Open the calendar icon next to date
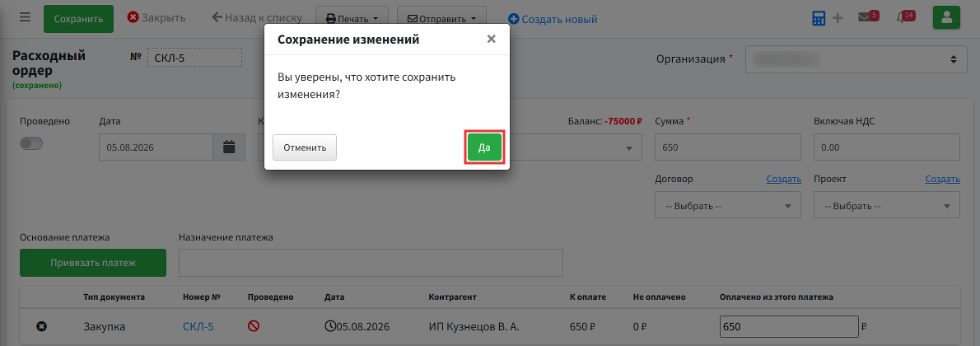Screen dimensions: 980x346 click(x=230, y=147)
